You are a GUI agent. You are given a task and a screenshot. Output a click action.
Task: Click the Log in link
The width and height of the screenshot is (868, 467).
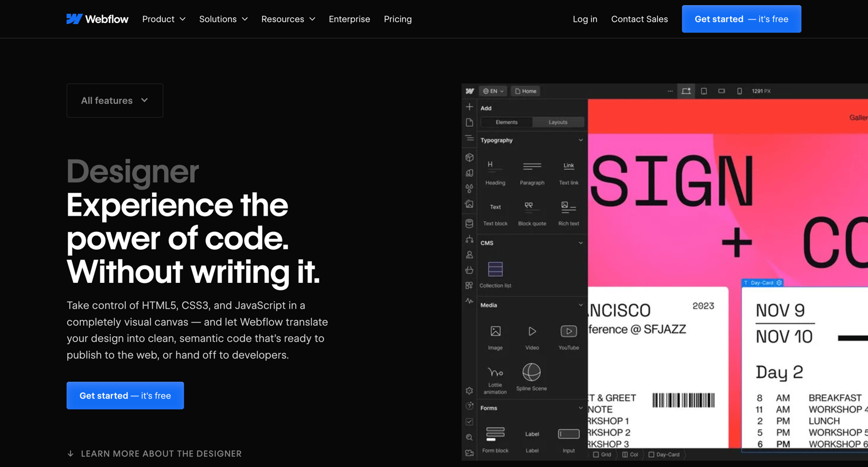coord(585,19)
